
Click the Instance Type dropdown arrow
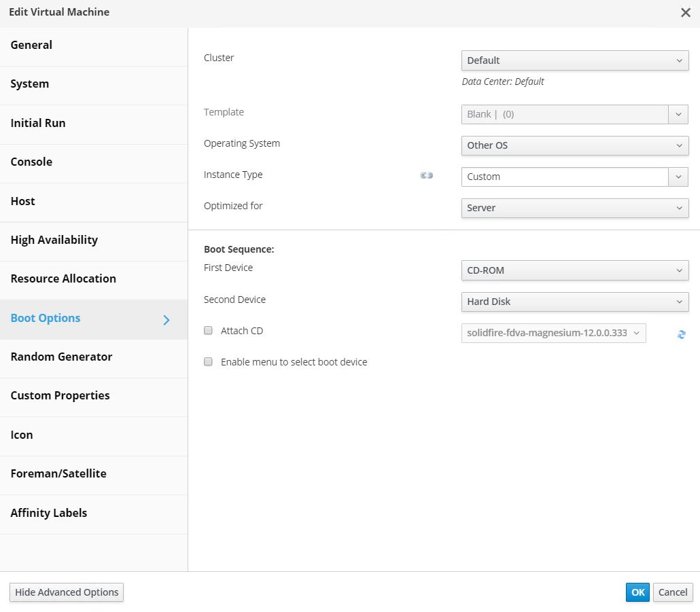[678, 177]
